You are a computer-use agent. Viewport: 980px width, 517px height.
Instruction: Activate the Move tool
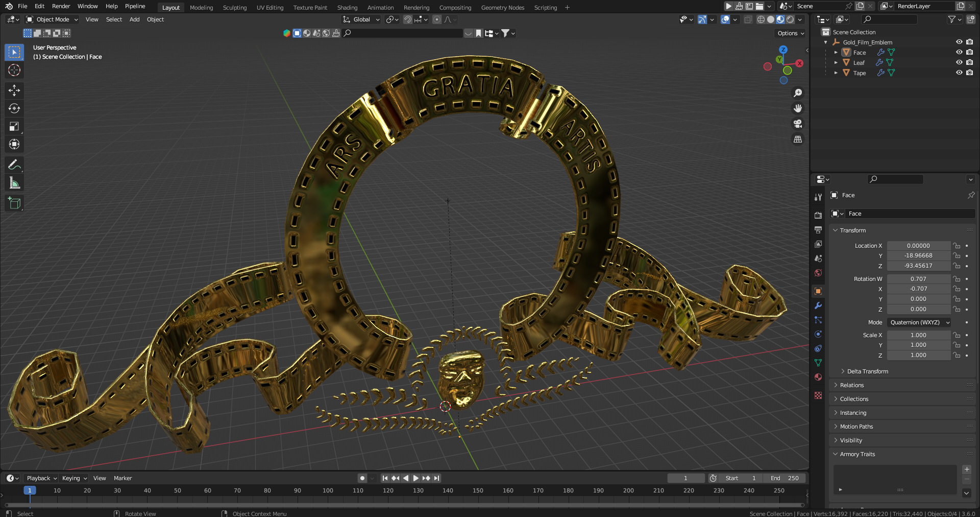[14, 90]
